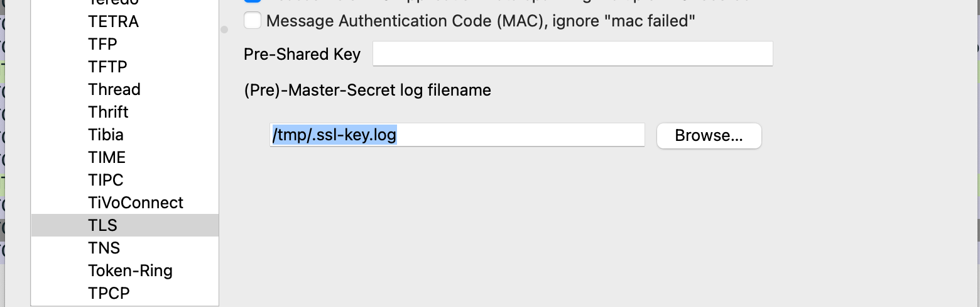Choose the TIPC protocol entry
Image resolution: width=980 pixels, height=307 pixels.
(106, 180)
